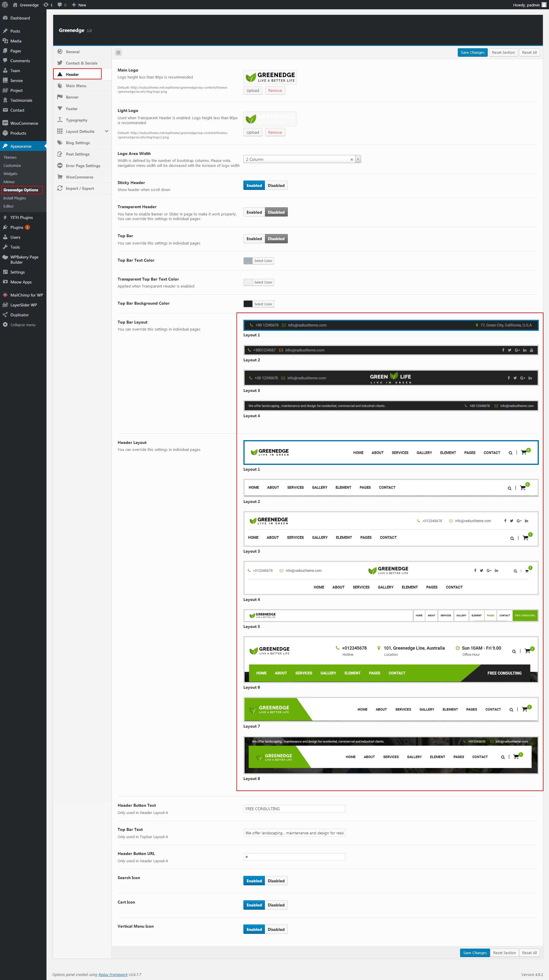Set Sticky Header to Disabled

tap(276, 186)
